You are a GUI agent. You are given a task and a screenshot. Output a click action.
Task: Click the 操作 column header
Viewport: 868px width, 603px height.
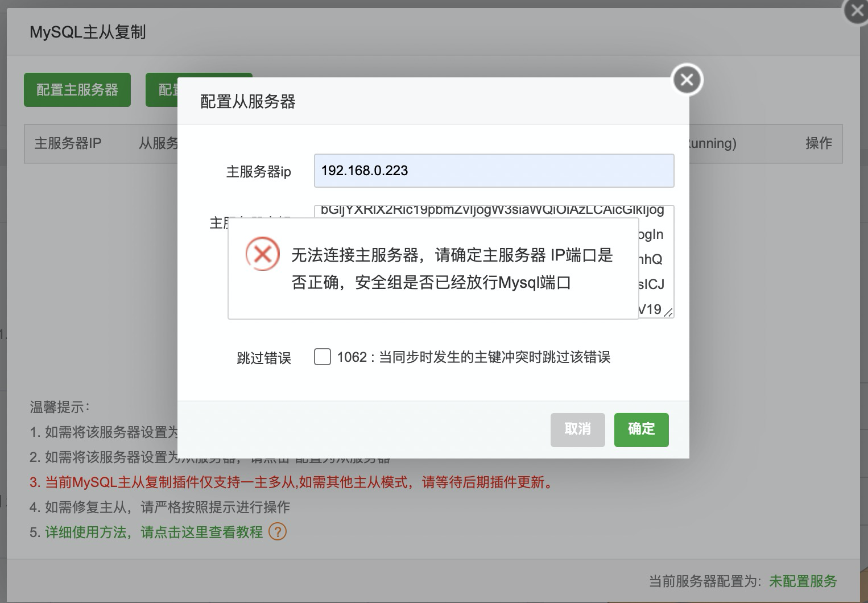point(819,143)
